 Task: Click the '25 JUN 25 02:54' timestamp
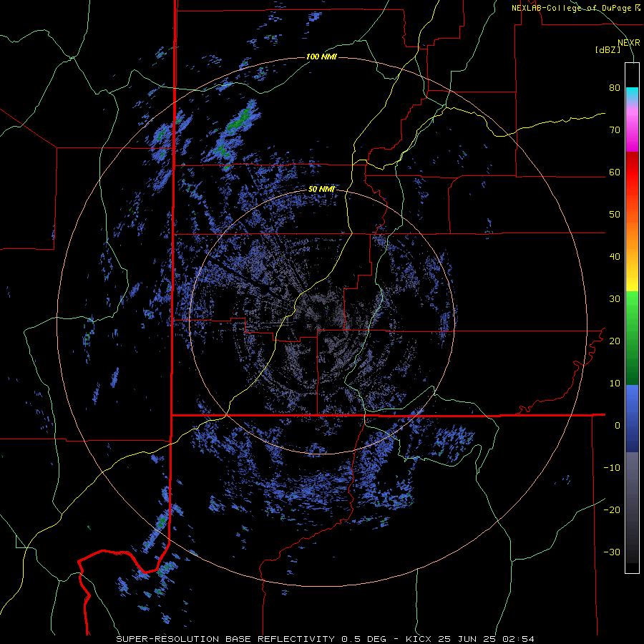click(x=487, y=639)
